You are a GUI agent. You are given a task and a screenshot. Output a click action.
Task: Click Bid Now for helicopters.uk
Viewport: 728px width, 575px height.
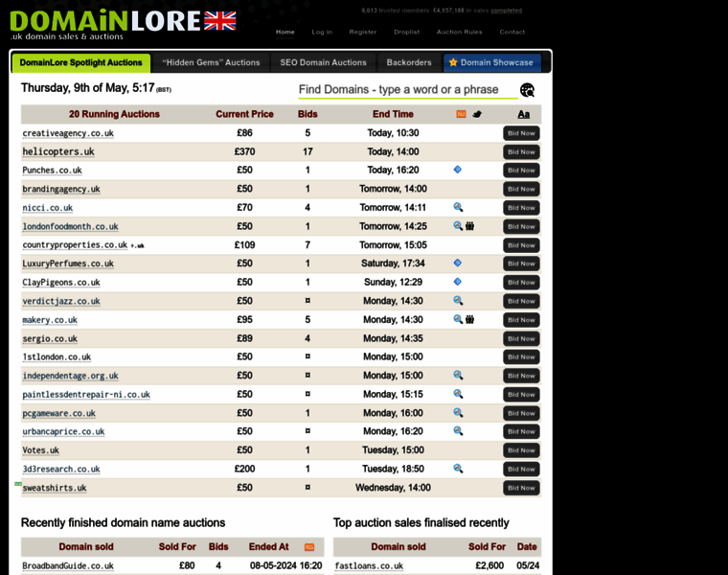[x=521, y=151]
